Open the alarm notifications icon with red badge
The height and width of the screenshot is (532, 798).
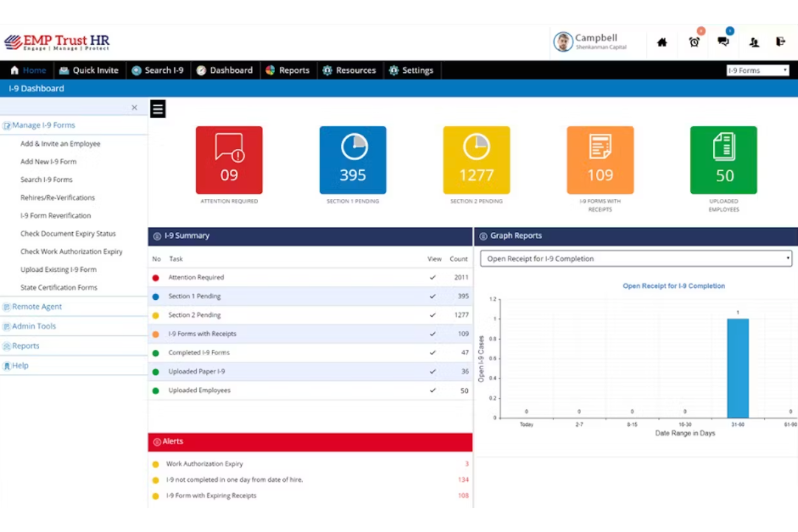(x=694, y=42)
